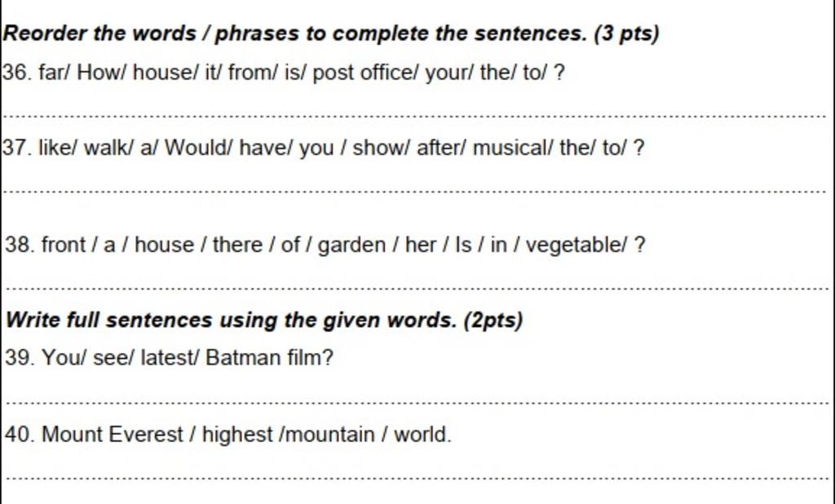Click question 36 text about post office
835x504 pixels.
pyautogui.click(x=283, y=73)
